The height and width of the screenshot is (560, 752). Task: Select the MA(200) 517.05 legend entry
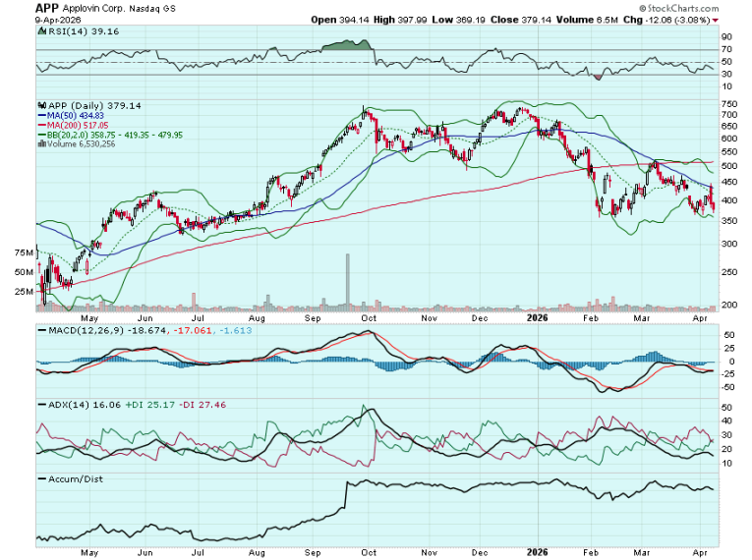tap(73, 125)
